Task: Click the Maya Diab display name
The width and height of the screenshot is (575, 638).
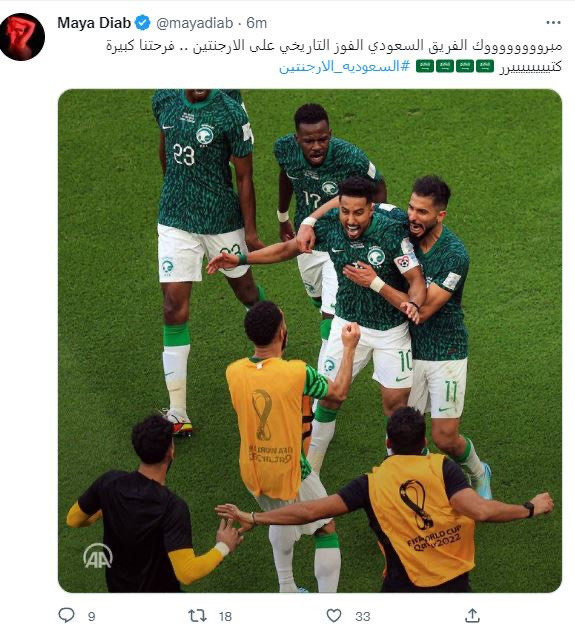Action: click(x=94, y=23)
